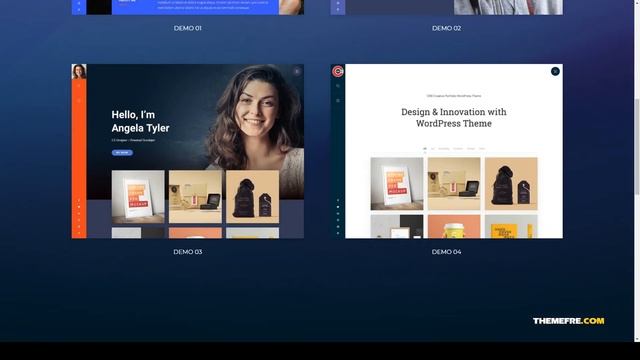Viewport: 640px width, 360px height.
Task: Click Angela's avatar icon in DEMO 03
Action: click(x=79, y=71)
